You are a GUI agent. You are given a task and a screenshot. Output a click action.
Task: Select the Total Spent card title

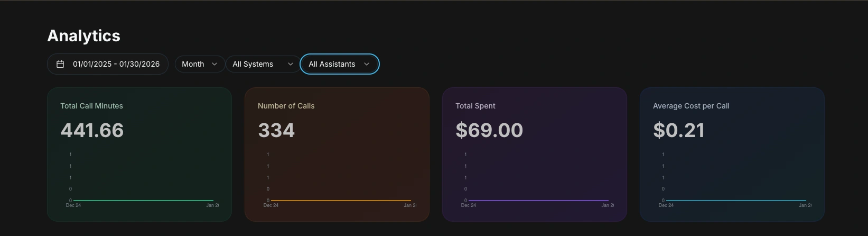[x=475, y=106]
